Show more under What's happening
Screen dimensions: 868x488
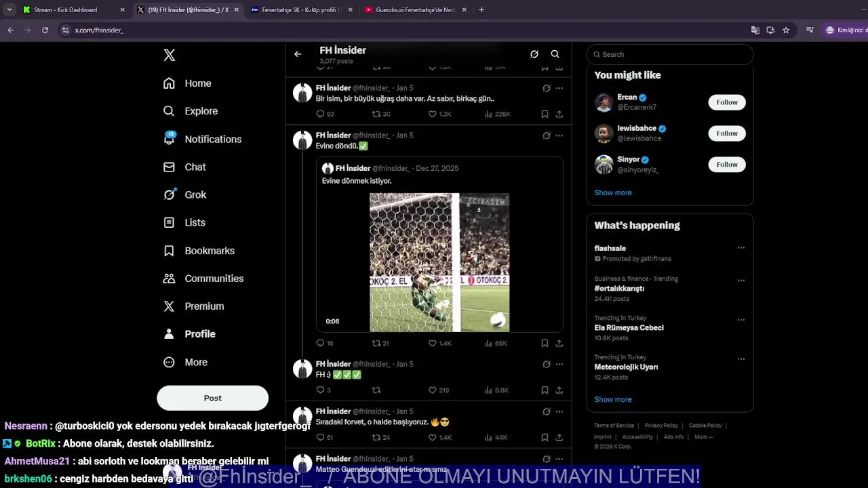click(613, 399)
